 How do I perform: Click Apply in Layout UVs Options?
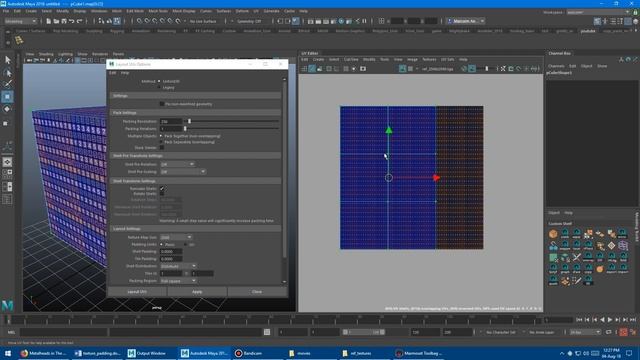click(x=197, y=292)
